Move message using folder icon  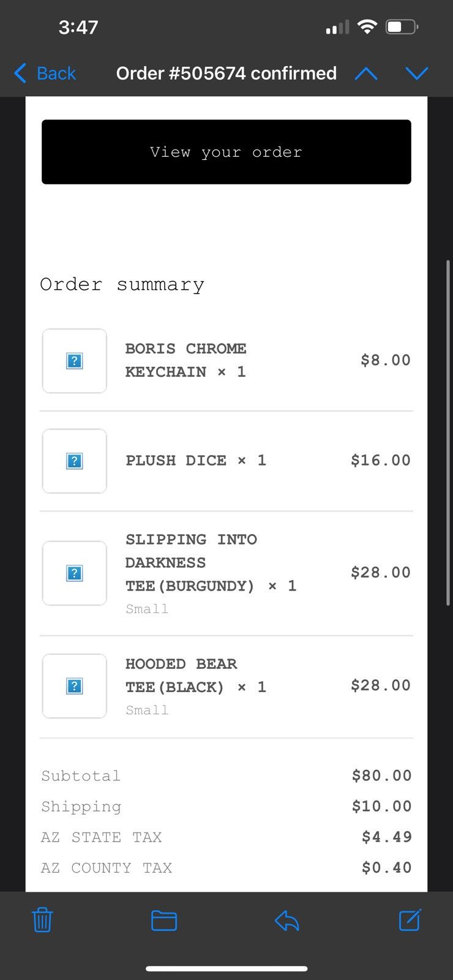pos(164,921)
